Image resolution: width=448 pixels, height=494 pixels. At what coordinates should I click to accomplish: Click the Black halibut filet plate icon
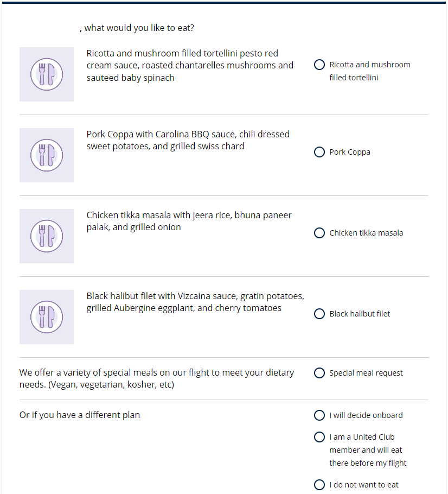(x=47, y=317)
